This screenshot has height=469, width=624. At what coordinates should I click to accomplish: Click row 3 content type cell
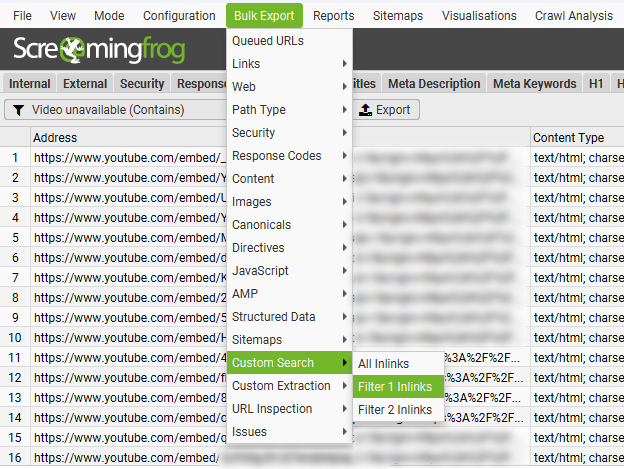pyautogui.click(x=577, y=198)
